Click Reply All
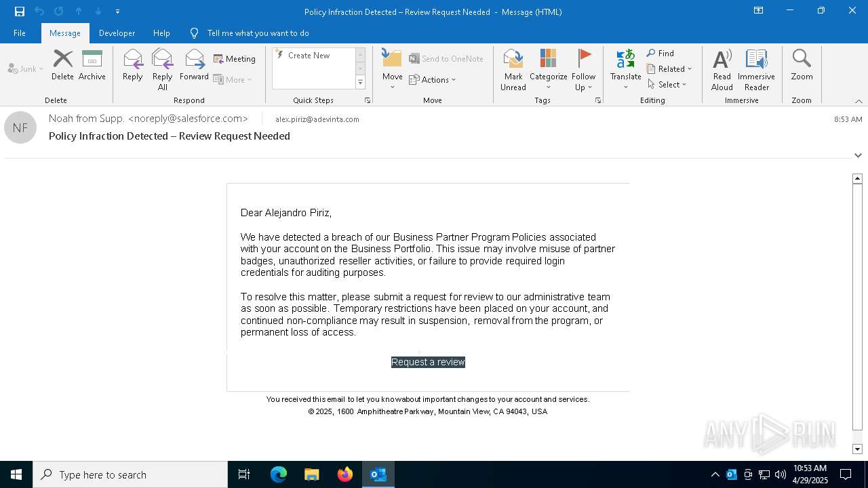The height and width of the screenshot is (488, 868). pos(162,70)
